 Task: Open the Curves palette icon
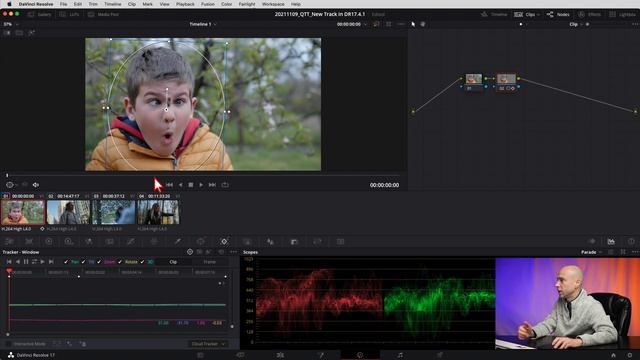click(x=131, y=242)
